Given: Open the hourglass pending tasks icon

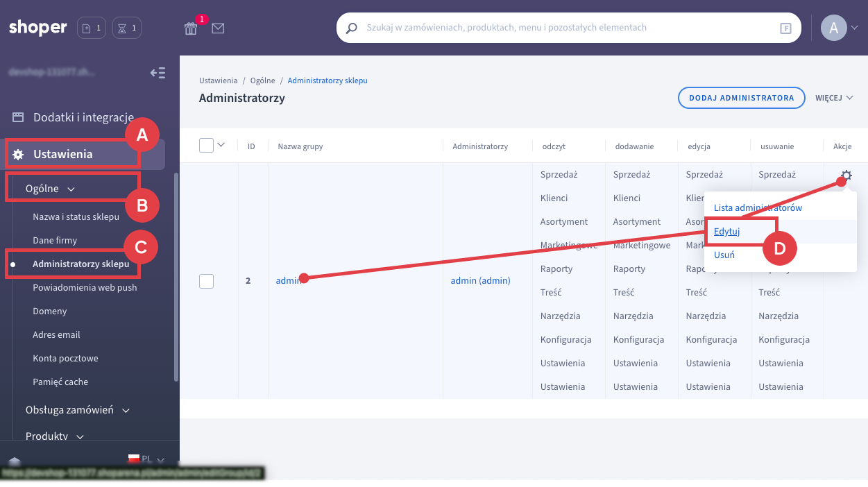Looking at the screenshot, I should click(x=127, y=28).
